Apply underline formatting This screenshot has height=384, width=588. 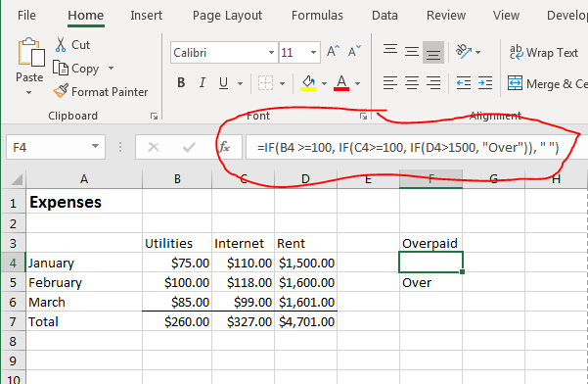223,82
